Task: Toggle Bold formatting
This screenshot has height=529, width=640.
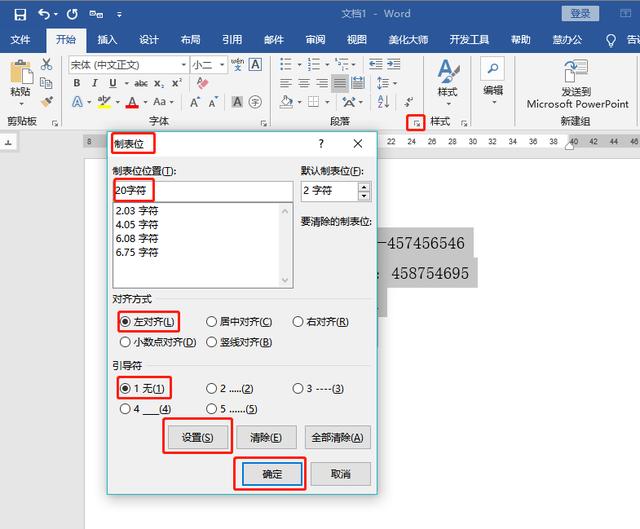Action: point(77,83)
